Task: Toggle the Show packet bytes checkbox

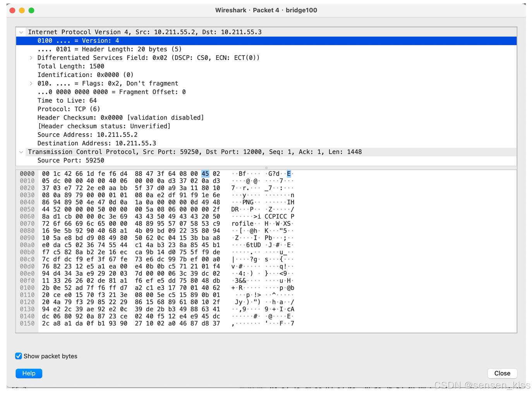Action: pos(19,356)
